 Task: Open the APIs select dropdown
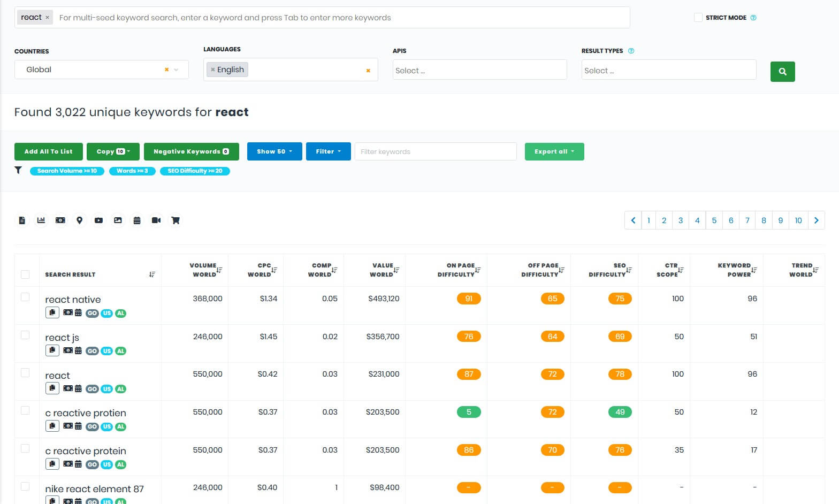pos(479,70)
